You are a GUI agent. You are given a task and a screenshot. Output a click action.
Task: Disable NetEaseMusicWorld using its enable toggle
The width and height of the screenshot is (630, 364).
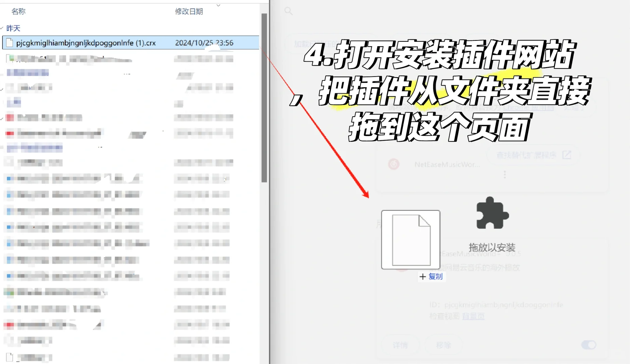tap(588, 345)
